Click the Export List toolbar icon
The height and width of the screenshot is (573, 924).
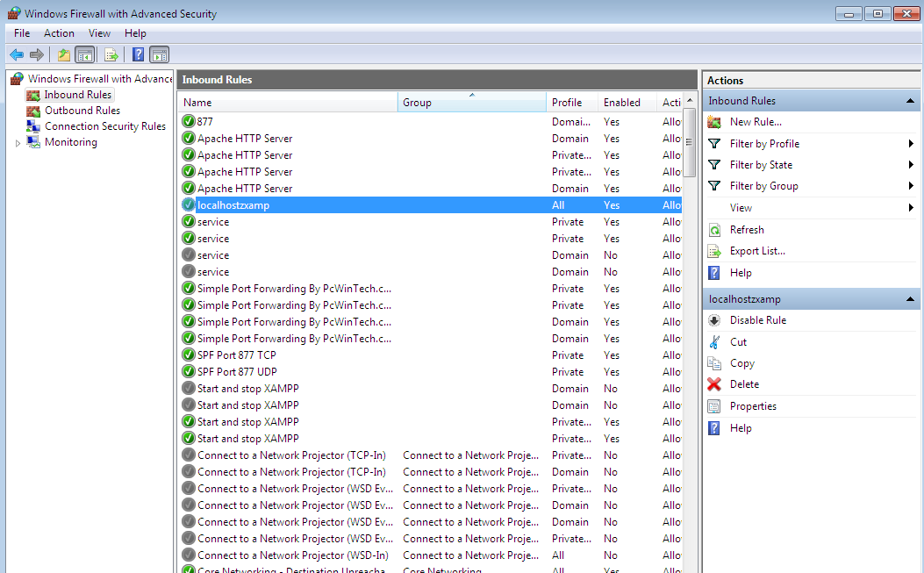click(111, 54)
